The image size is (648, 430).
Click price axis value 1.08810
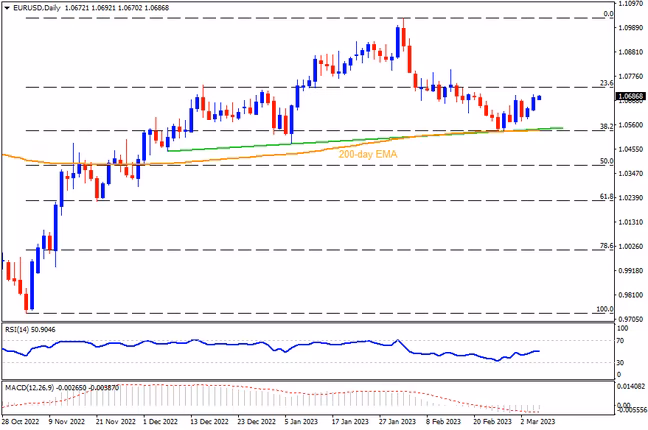631,52
